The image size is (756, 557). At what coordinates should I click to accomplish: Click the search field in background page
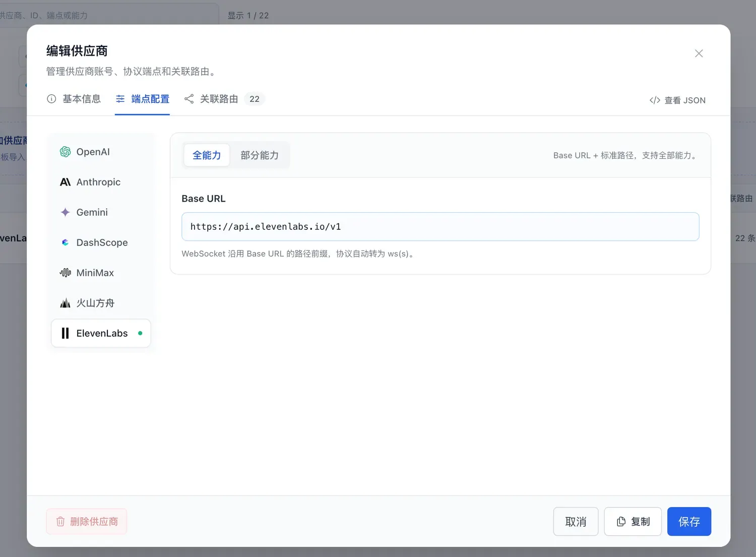tap(109, 15)
